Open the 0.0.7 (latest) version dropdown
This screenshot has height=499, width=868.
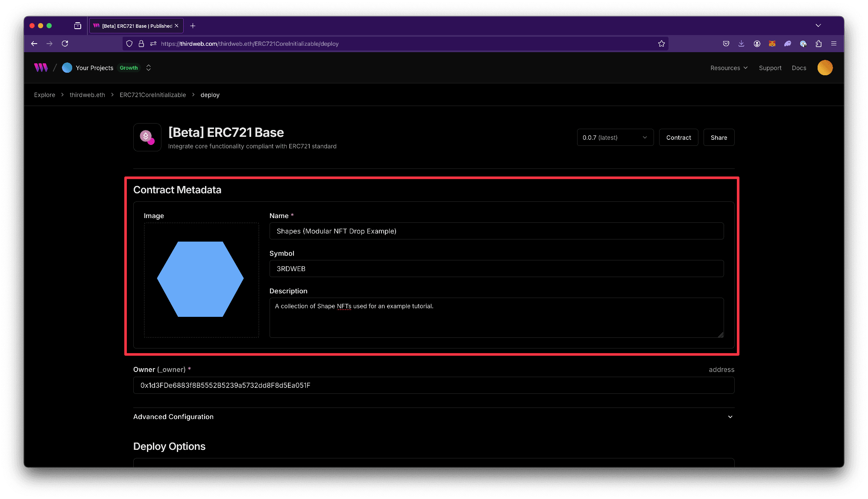click(615, 137)
